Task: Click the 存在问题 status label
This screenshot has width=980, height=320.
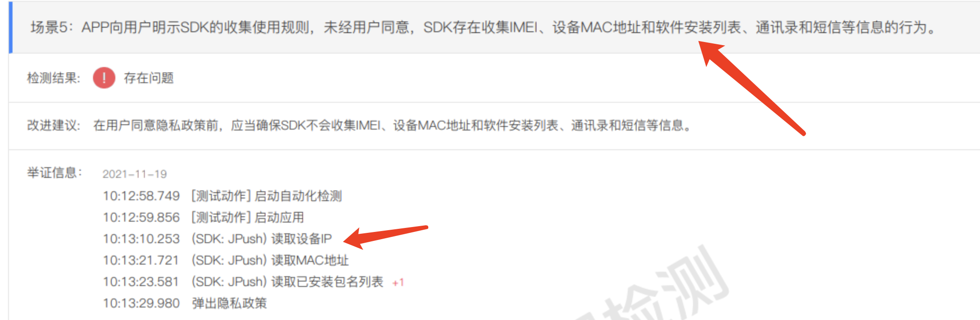Action: point(148,78)
